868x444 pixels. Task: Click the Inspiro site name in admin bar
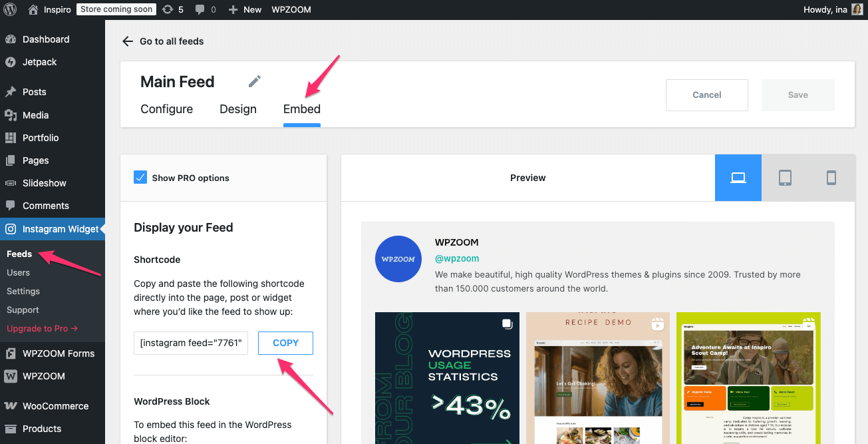click(x=58, y=10)
